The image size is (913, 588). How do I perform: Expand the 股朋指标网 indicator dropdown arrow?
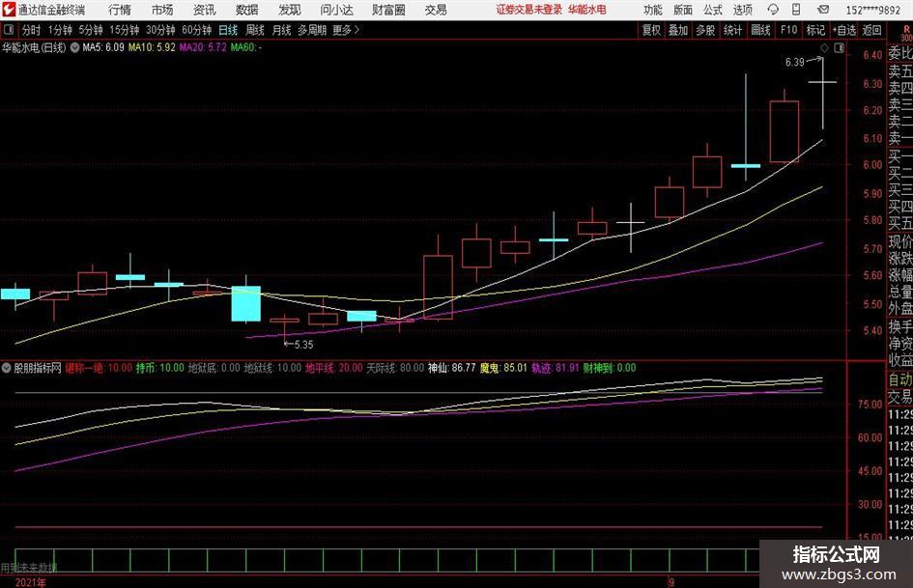[x=7, y=368]
